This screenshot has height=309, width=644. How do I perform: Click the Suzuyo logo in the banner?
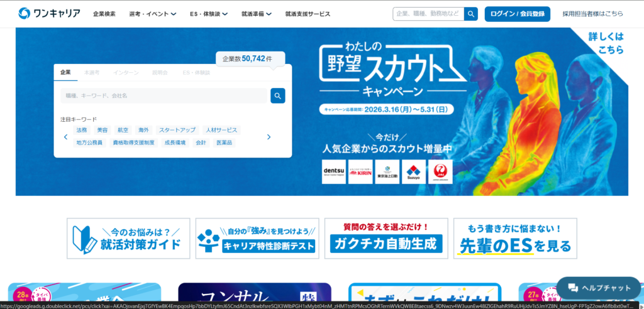tap(413, 171)
